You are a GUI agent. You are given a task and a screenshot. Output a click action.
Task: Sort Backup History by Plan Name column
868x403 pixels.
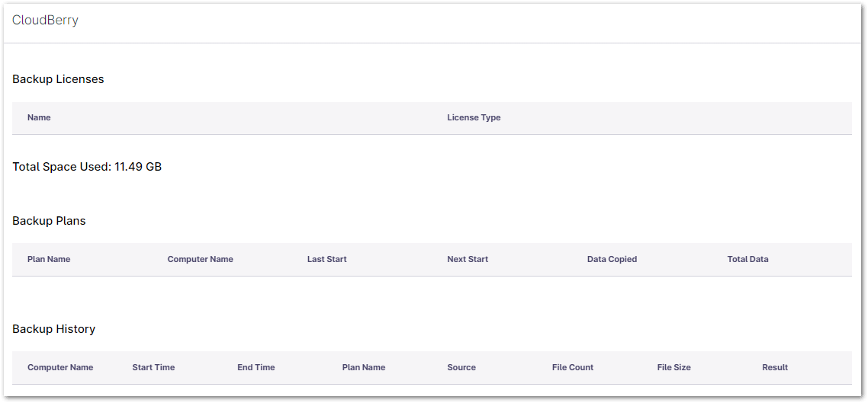[364, 368]
